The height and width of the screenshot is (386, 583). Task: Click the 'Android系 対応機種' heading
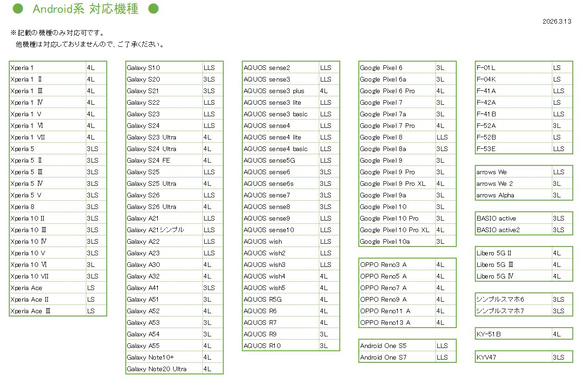pyautogui.click(x=86, y=9)
